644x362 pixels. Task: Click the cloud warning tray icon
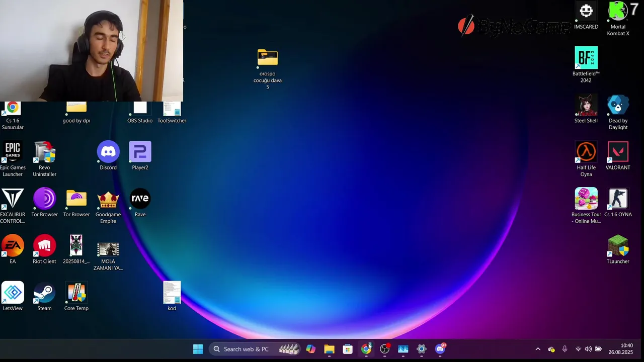(x=551, y=349)
